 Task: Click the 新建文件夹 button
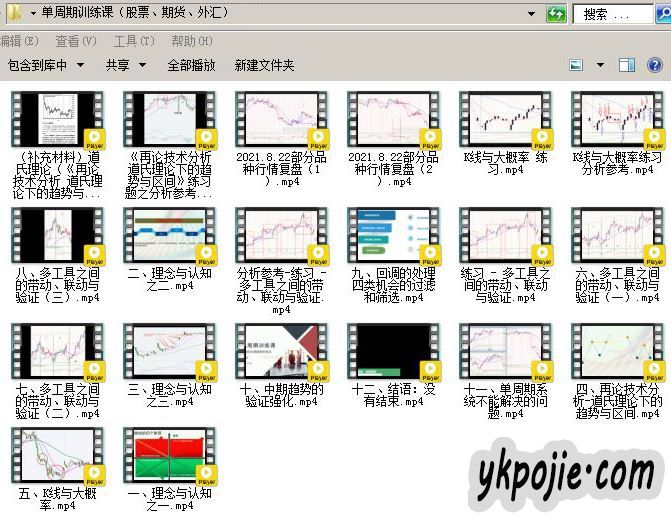264,65
